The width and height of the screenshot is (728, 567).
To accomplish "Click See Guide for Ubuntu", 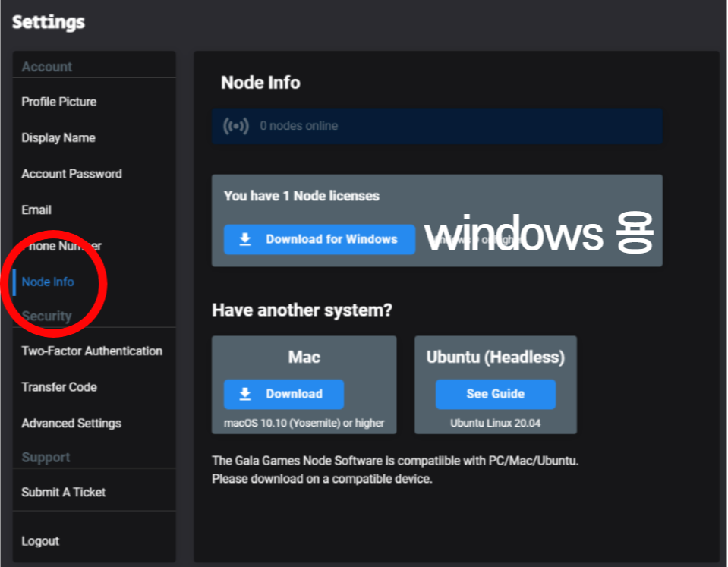I will (x=496, y=394).
